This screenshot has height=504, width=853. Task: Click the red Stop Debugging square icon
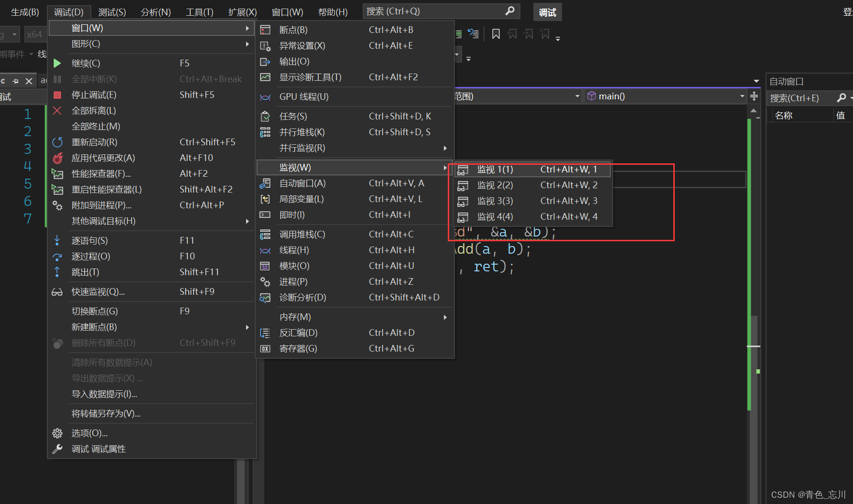(57, 95)
